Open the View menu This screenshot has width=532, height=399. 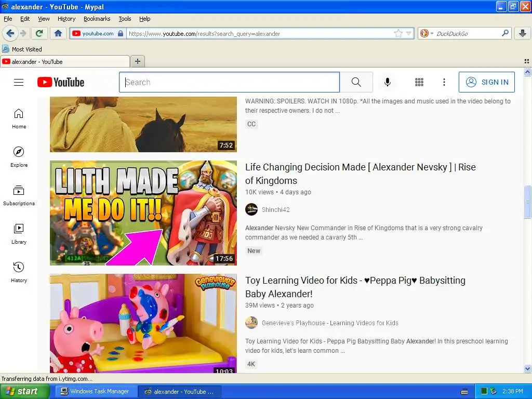click(44, 19)
